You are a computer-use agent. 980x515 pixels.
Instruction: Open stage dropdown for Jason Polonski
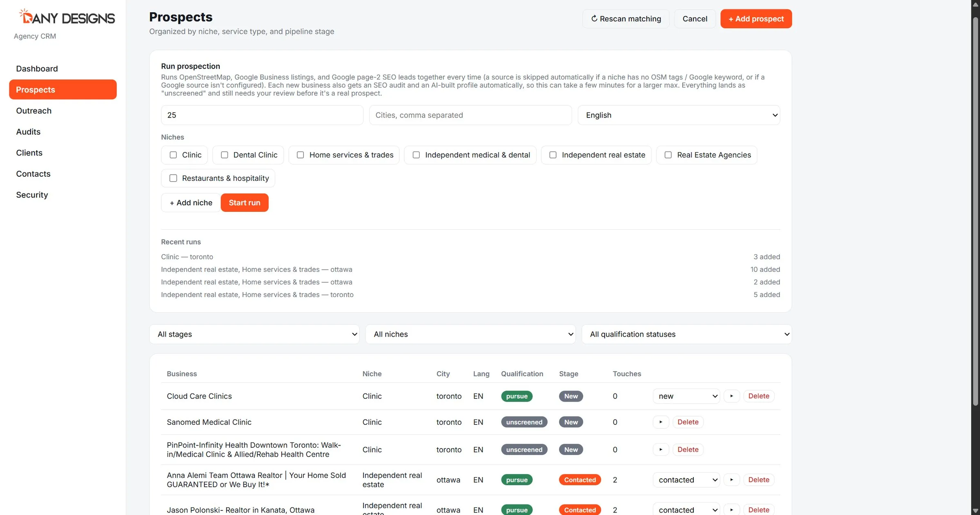pyautogui.click(x=686, y=510)
